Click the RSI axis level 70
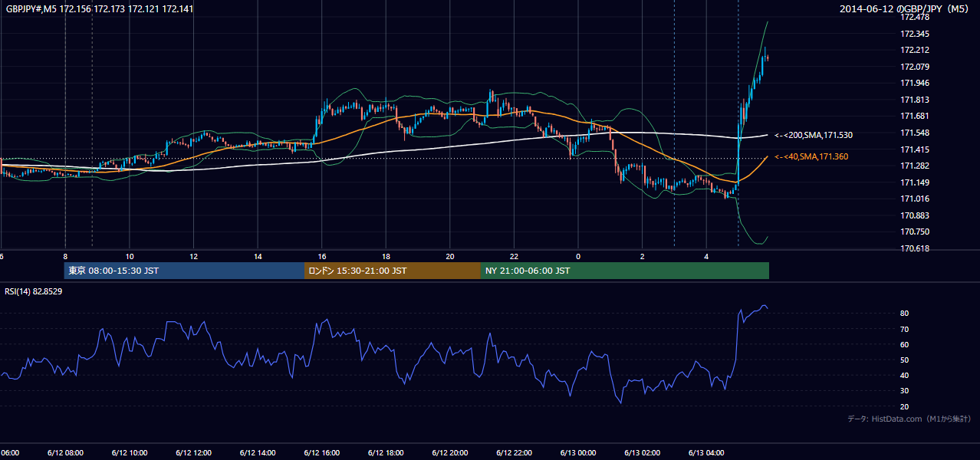Screen dimensions: 980x460 (x=905, y=329)
